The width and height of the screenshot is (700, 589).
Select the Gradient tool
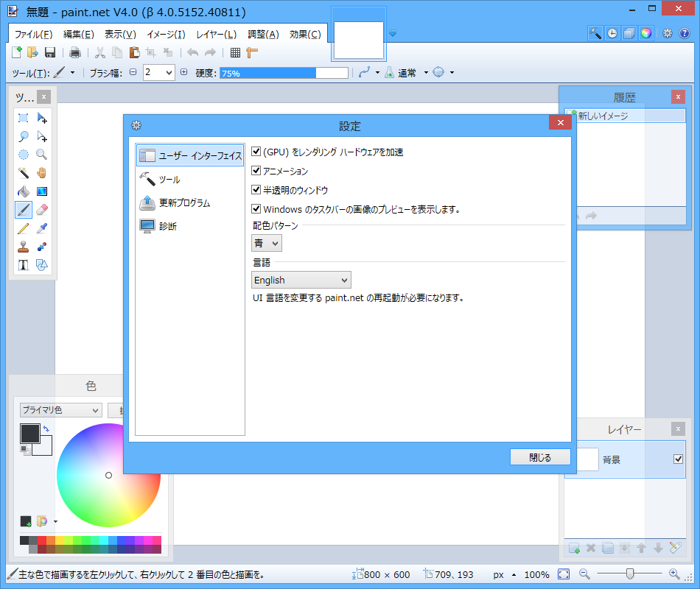[42, 191]
